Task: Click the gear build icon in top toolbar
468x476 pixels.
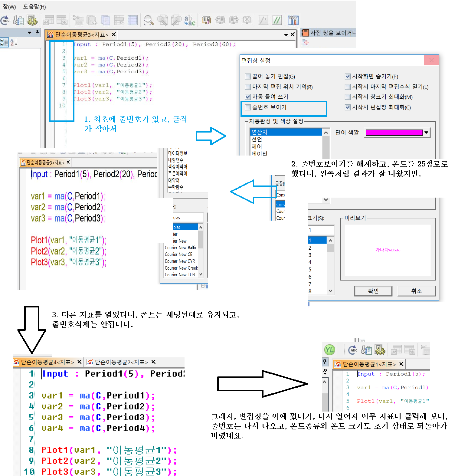Action: click(x=32, y=20)
